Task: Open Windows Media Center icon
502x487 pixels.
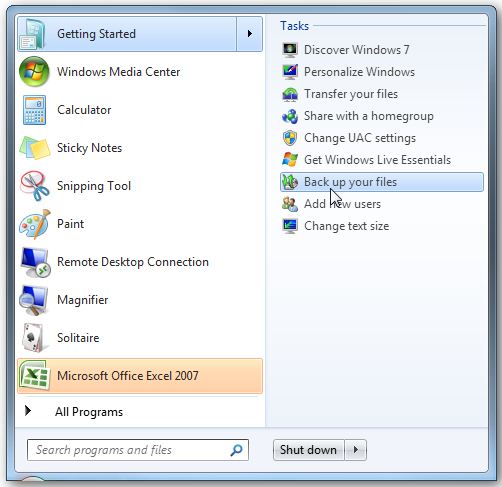Action: tap(34, 72)
